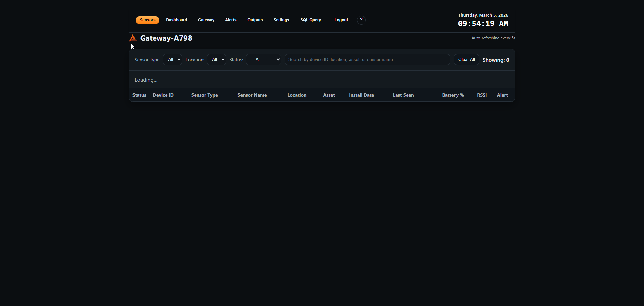644x306 pixels.
Task: Open the SQL Query page
Action: pos(310,20)
